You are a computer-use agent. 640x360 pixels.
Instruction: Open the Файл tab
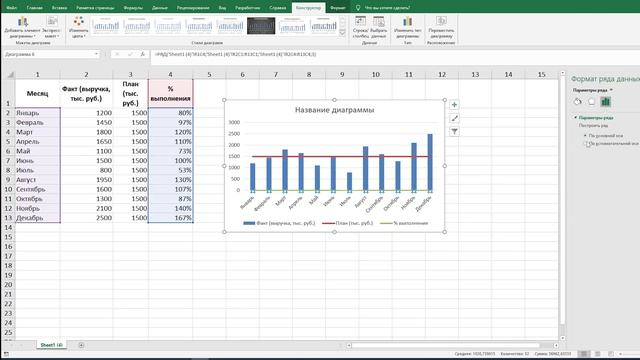coord(11,8)
